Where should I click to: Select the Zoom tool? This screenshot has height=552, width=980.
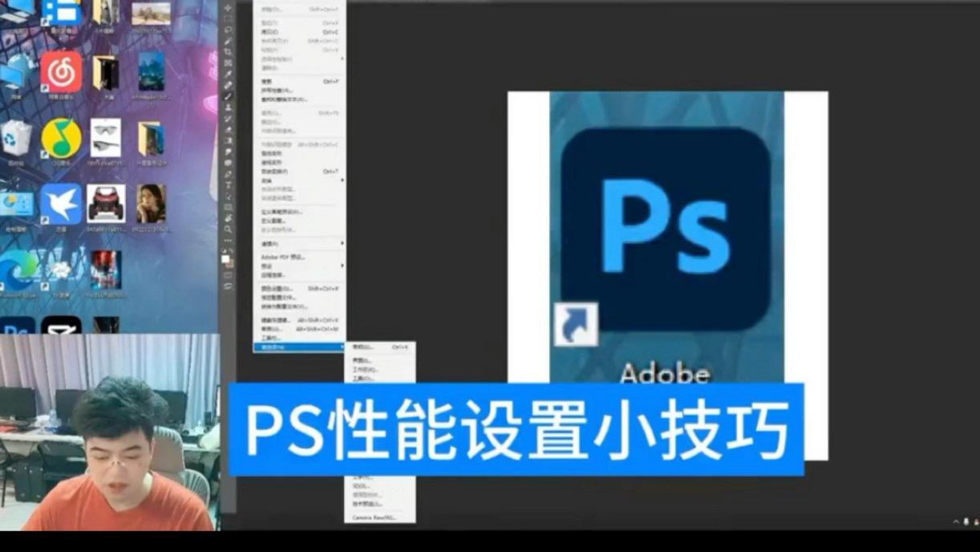pyautogui.click(x=228, y=227)
